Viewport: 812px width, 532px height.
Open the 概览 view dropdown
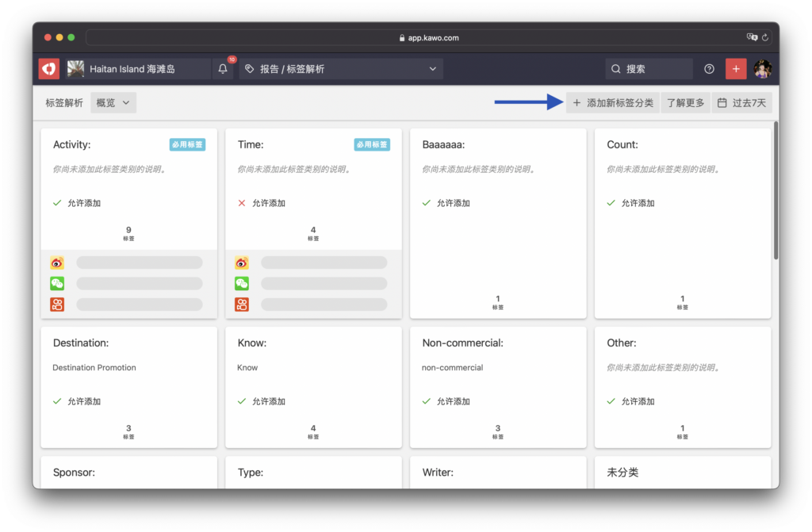pos(113,102)
